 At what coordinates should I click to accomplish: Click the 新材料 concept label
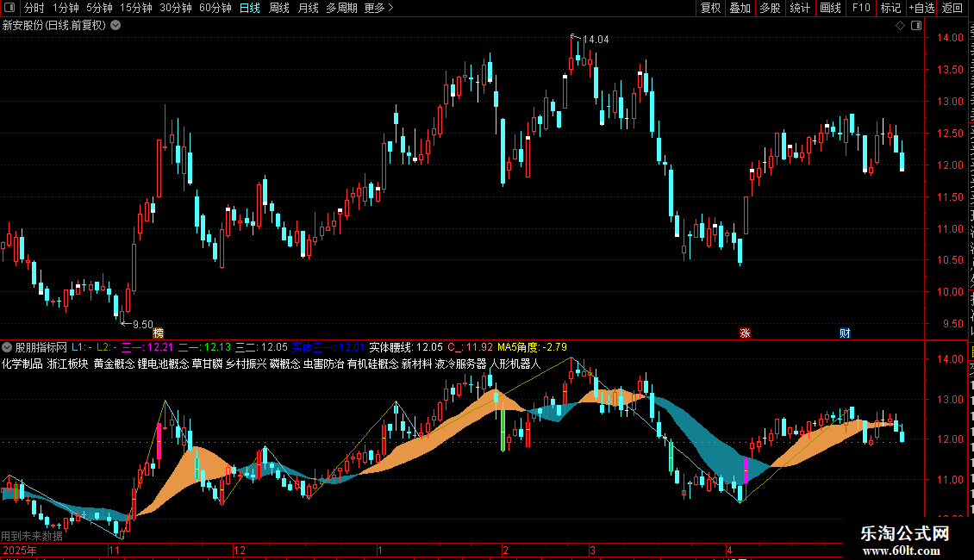pos(417,364)
